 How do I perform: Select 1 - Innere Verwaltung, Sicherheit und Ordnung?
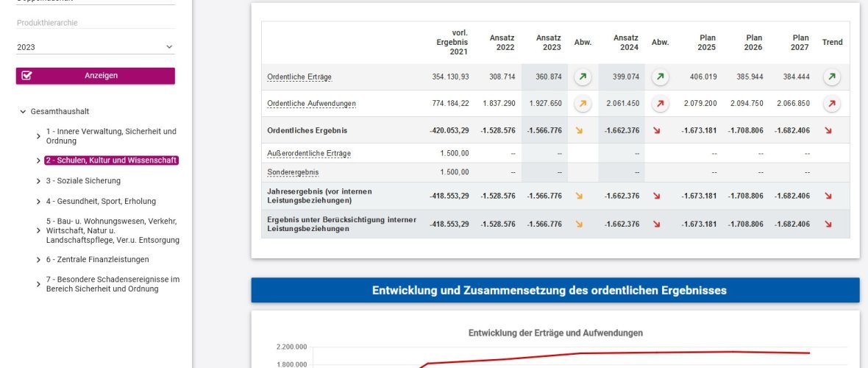[111, 136]
